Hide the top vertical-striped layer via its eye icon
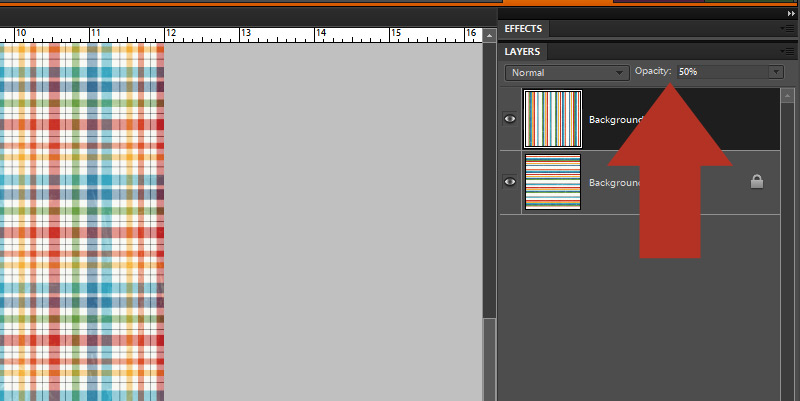The image size is (800, 401). (510, 118)
